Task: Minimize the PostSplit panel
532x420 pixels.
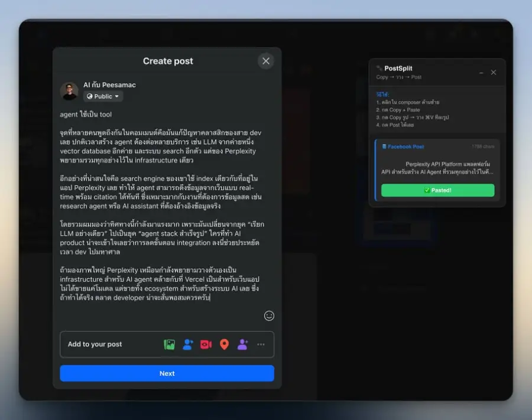Action: tap(481, 73)
